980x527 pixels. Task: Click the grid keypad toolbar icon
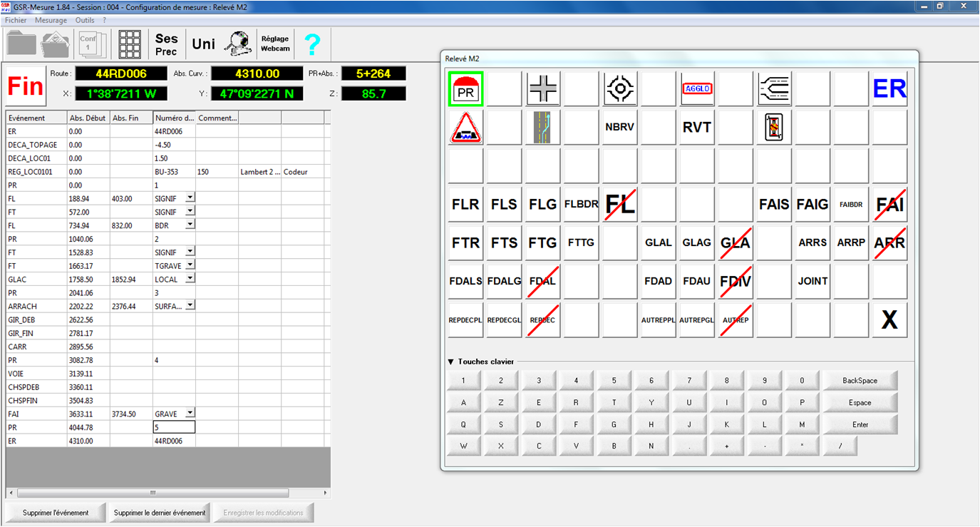tap(130, 45)
